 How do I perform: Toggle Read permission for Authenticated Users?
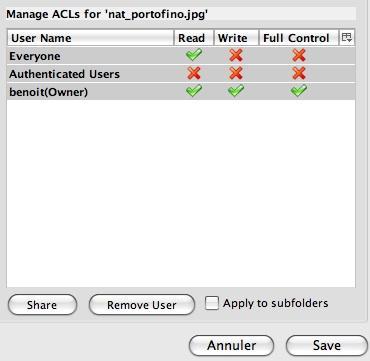[194, 73]
